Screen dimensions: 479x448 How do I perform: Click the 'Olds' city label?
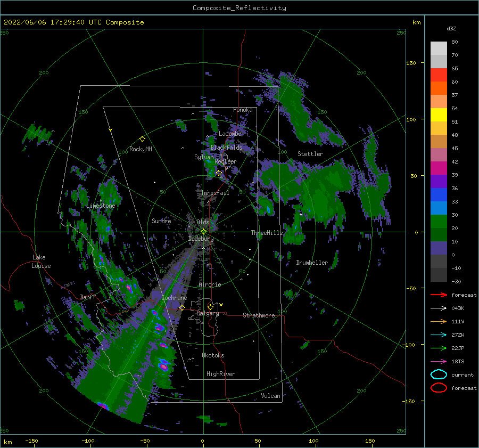tap(203, 222)
